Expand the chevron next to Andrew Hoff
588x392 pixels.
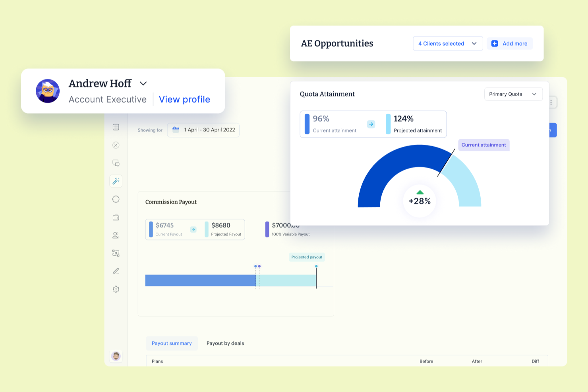(143, 83)
